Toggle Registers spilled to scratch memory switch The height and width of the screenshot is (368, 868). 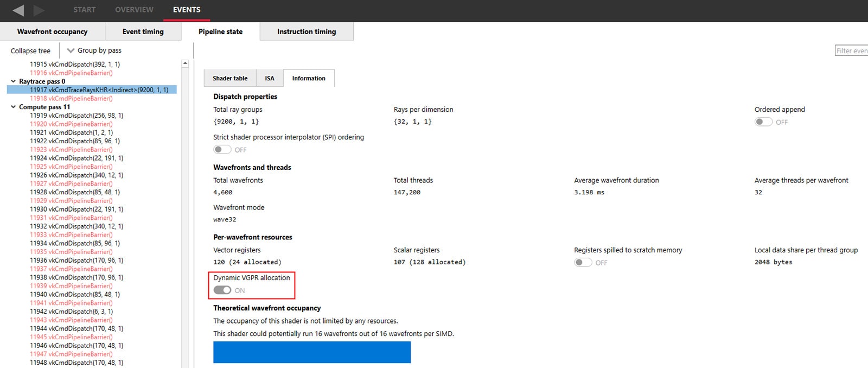pos(583,263)
